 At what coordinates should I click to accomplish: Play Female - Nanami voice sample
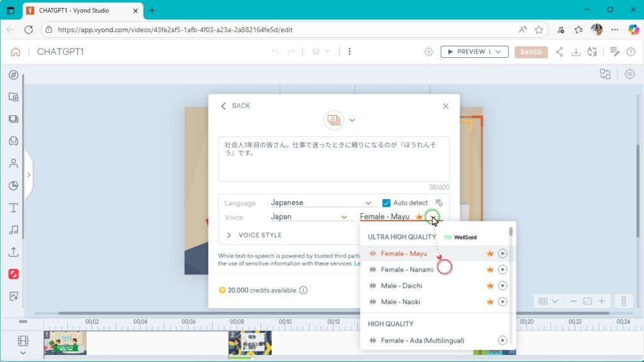(502, 270)
